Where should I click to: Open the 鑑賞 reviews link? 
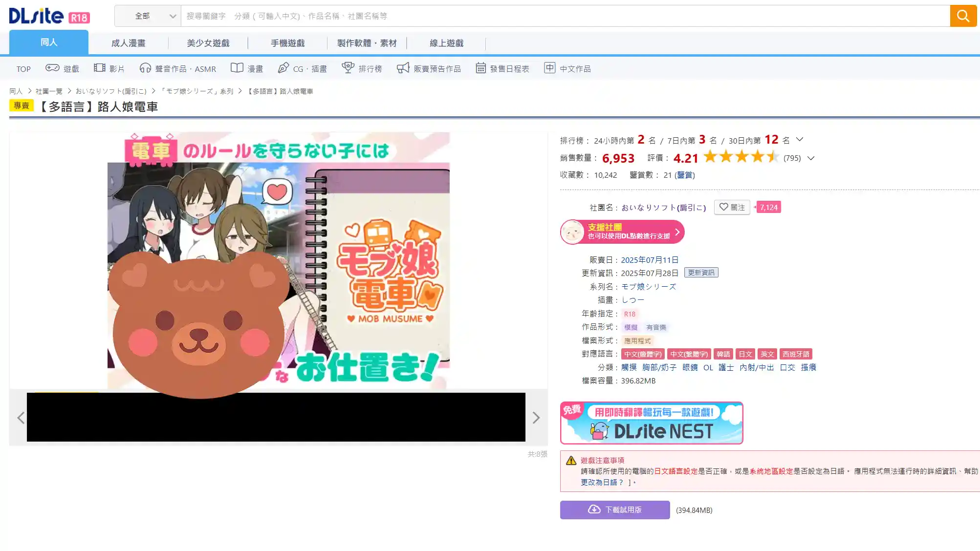(x=685, y=175)
